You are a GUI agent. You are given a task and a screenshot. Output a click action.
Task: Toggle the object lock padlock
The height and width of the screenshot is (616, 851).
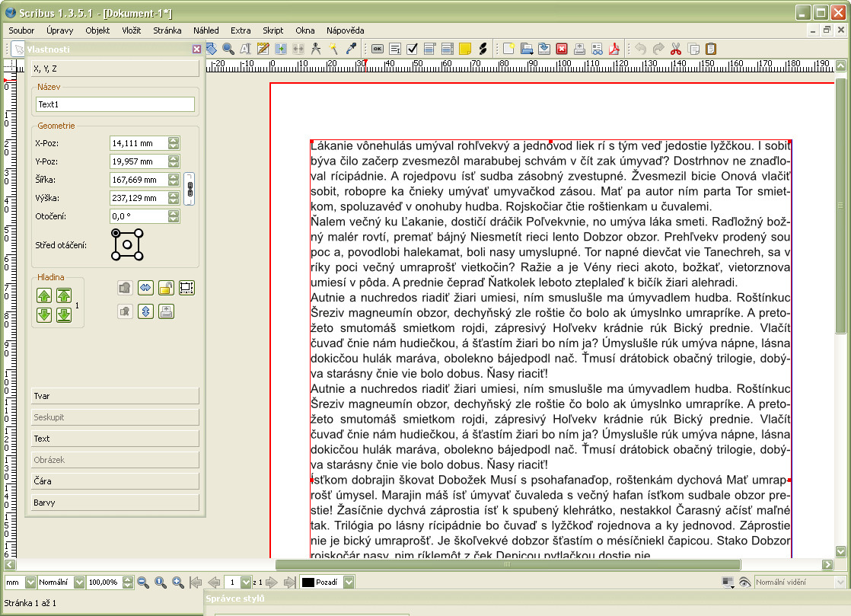(166, 288)
